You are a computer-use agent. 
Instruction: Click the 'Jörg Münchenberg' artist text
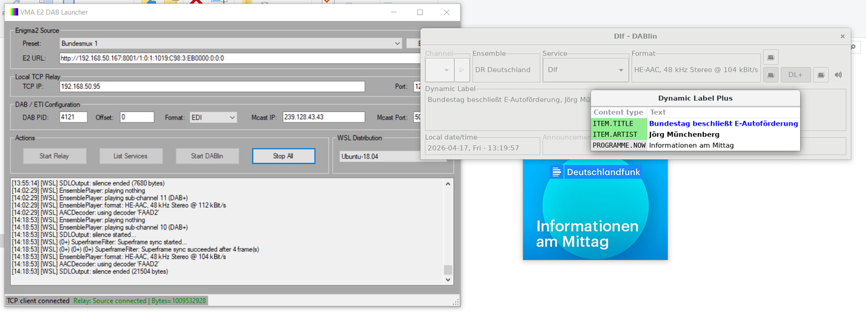(683, 134)
